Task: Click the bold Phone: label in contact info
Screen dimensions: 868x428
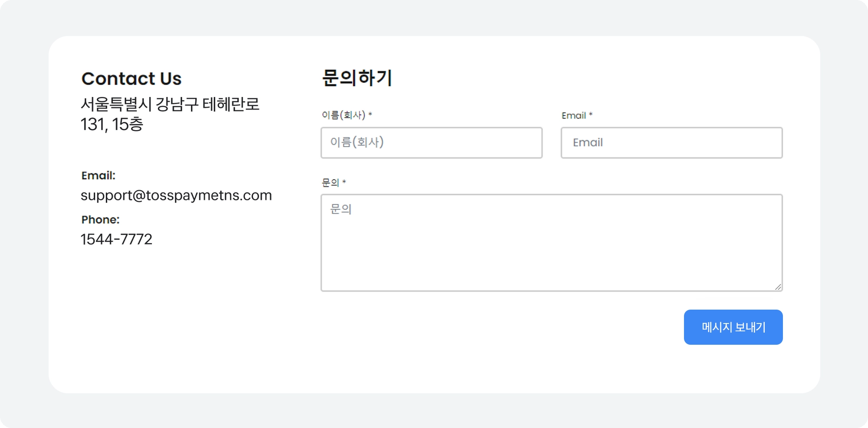Action: point(100,220)
